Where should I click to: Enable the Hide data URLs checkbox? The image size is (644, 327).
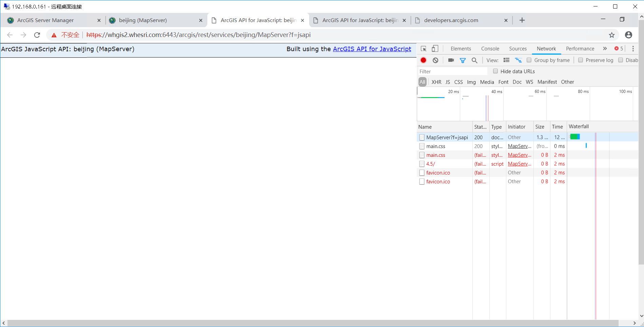[495, 71]
